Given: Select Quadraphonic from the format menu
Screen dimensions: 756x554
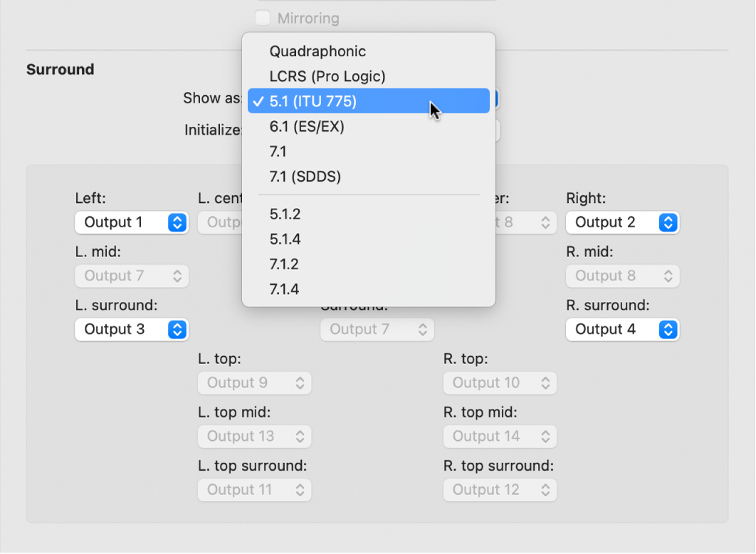Looking at the screenshot, I should 317,51.
